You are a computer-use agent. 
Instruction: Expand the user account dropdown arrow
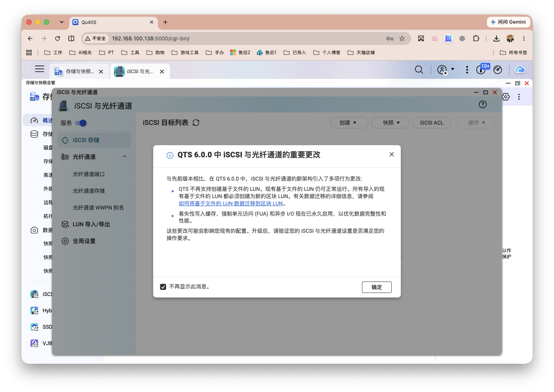453,69
